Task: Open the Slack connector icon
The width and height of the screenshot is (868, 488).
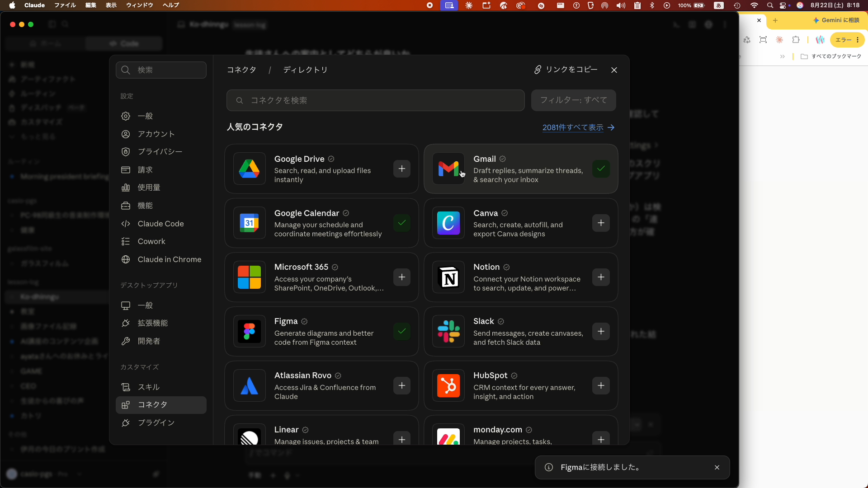Action: click(448, 332)
